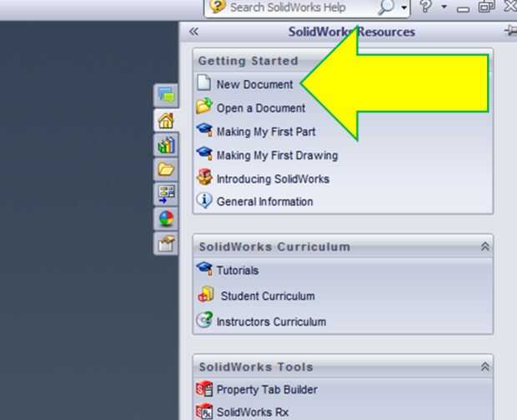Image resolution: width=517 pixels, height=420 pixels.
Task: Launch Property Tab Builder link
Action: [x=267, y=390]
